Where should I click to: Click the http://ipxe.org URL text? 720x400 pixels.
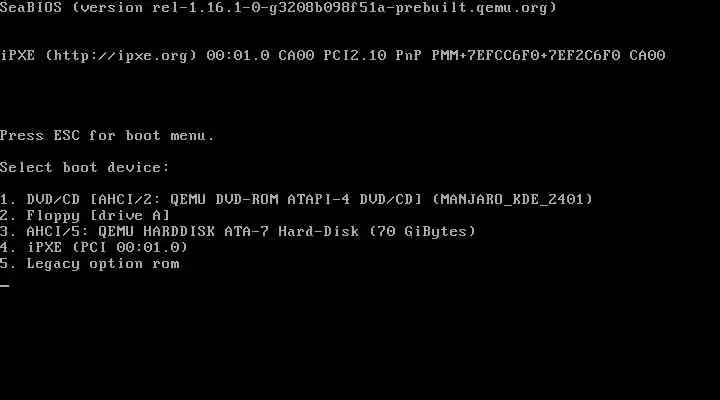(x=121, y=56)
